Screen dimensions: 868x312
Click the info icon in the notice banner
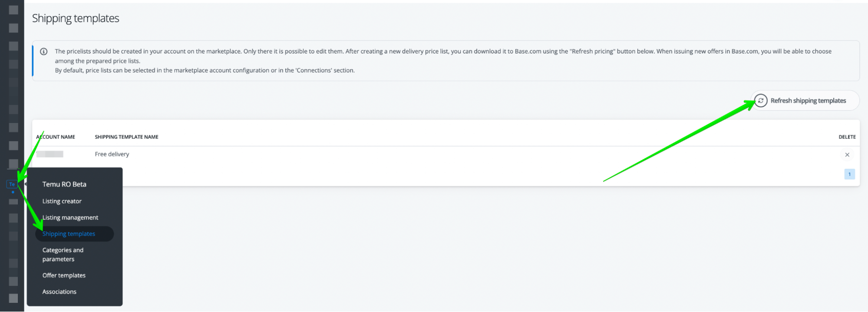tap(44, 52)
